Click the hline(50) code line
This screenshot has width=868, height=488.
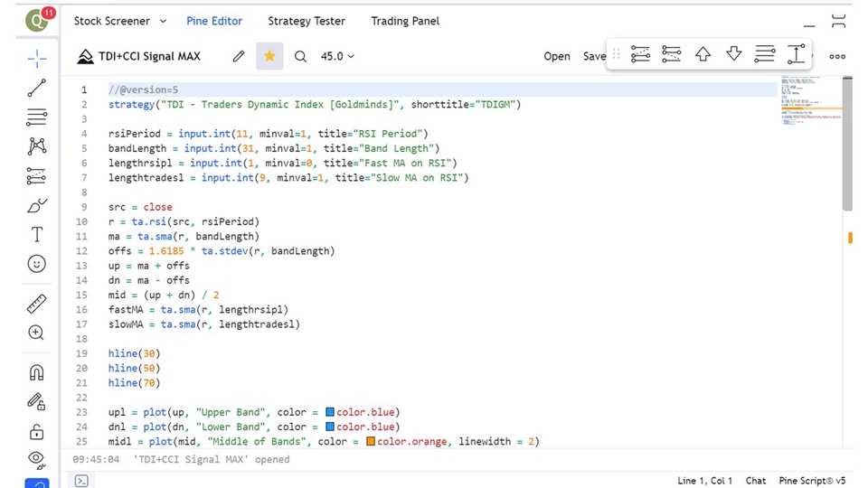coord(134,368)
